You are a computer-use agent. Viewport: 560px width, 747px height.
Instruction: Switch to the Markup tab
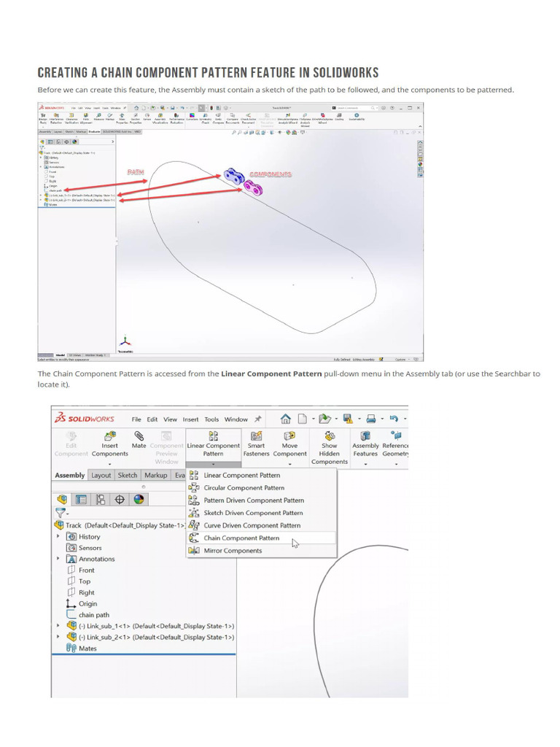point(156,475)
